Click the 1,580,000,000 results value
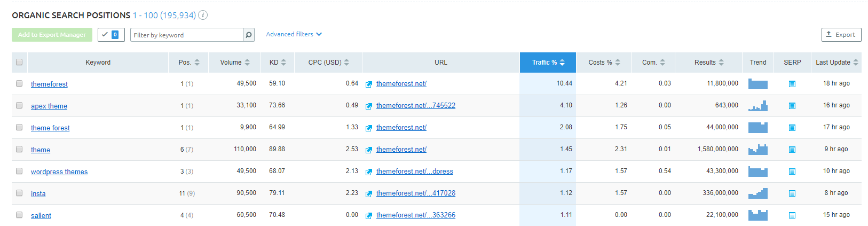 pos(718,149)
